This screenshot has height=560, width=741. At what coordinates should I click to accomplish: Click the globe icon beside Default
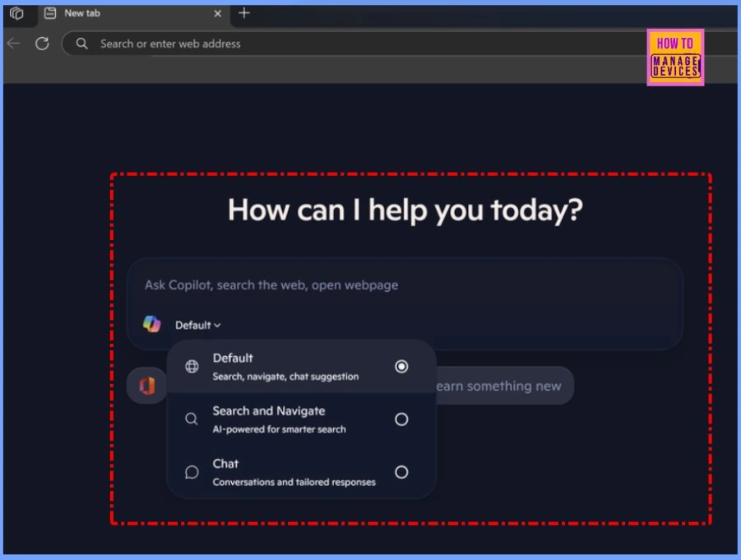point(192,366)
